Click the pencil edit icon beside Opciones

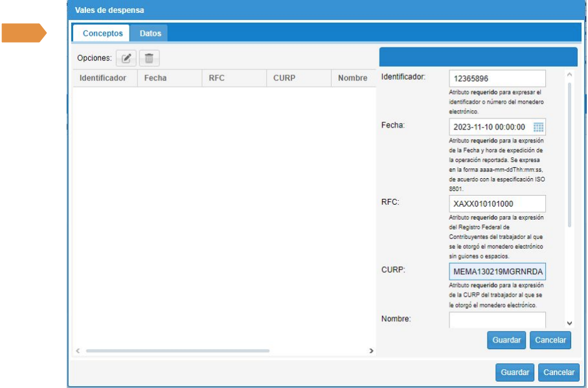tap(126, 58)
